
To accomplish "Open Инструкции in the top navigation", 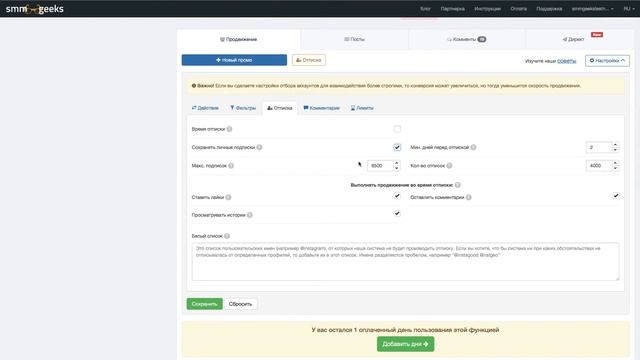I will click(487, 9).
